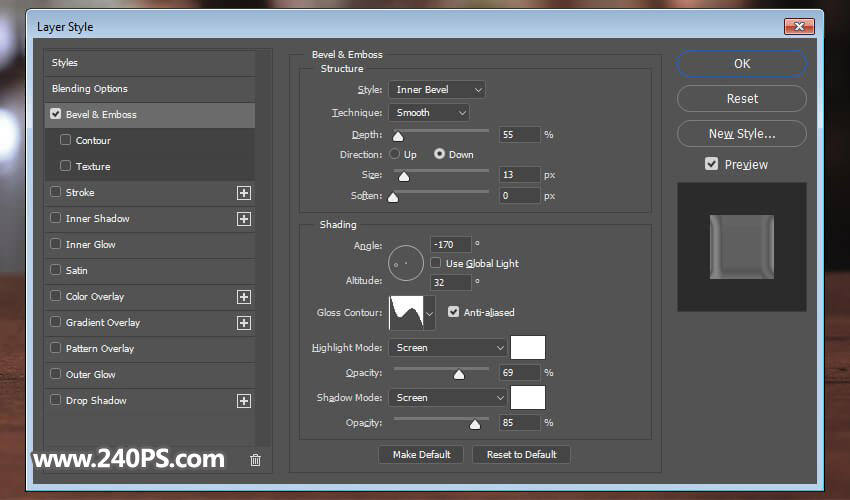
Task: Enable the Gradient Overlay checkbox
Action: (55, 322)
